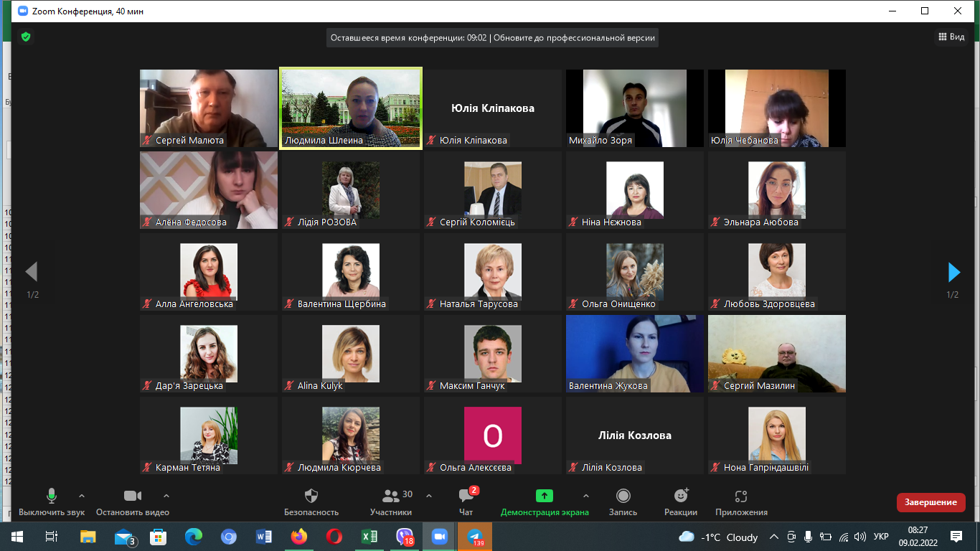Click Максим Ганчук participant name label
980x551 pixels.
click(x=472, y=386)
